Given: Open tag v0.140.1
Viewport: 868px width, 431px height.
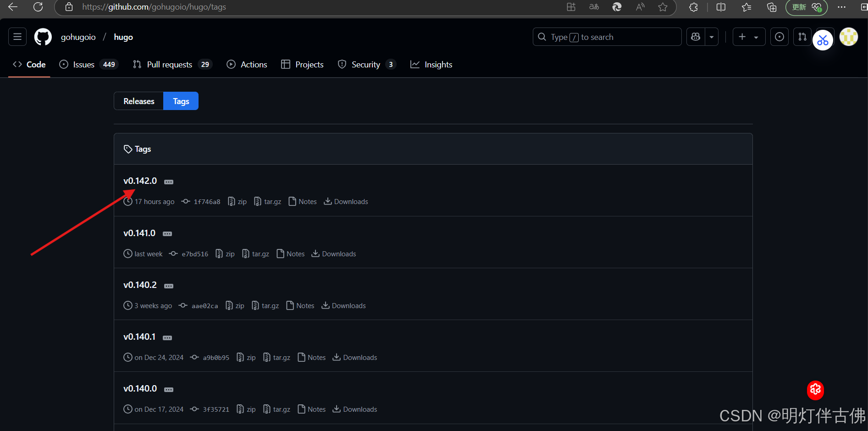Looking at the screenshot, I should click(x=139, y=337).
